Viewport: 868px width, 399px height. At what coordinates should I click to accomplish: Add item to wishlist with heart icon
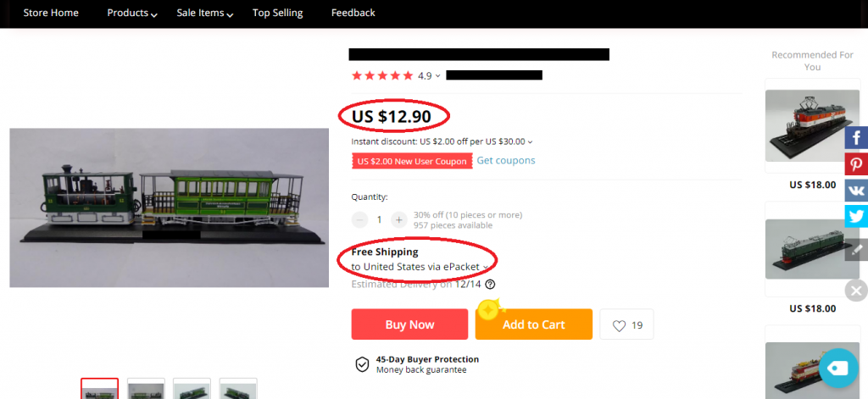tap(626, 324)
